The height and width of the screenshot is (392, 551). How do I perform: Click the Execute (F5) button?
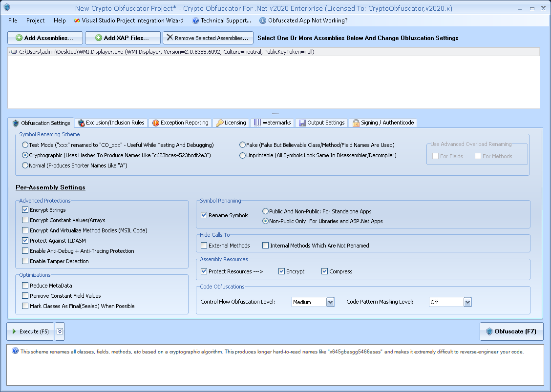pos(30,331)
